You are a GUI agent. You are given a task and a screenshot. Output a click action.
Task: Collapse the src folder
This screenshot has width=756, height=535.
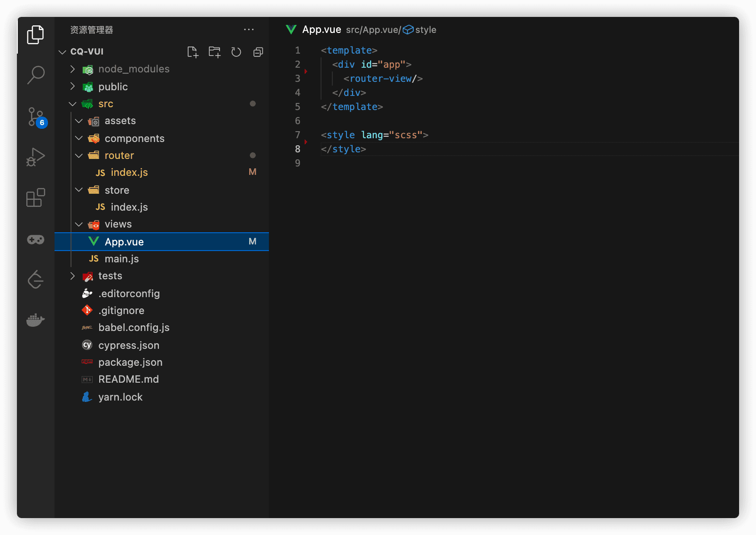106,104
